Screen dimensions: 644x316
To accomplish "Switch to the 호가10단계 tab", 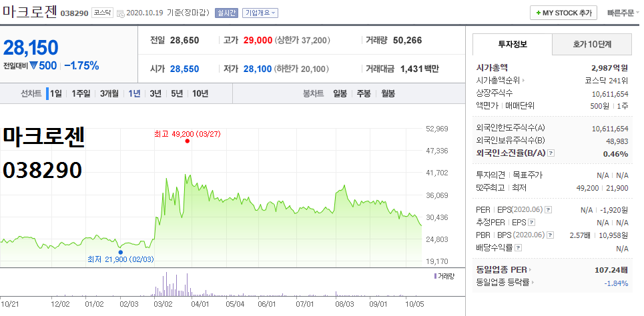I will tap(592, 44).
